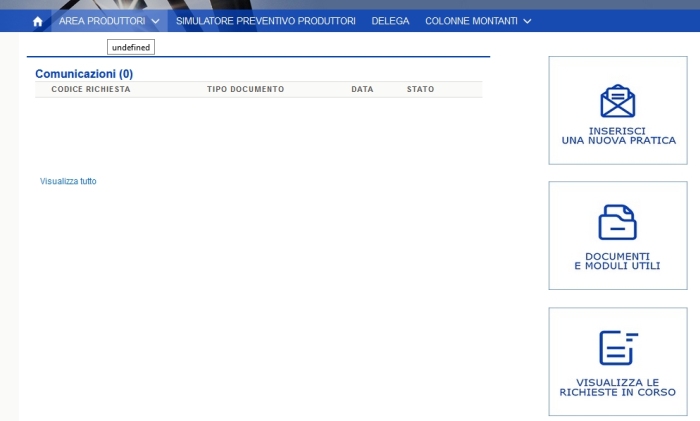
Task: Click Inserisci una nuova pratica label
Action: (x=618, y=136)
